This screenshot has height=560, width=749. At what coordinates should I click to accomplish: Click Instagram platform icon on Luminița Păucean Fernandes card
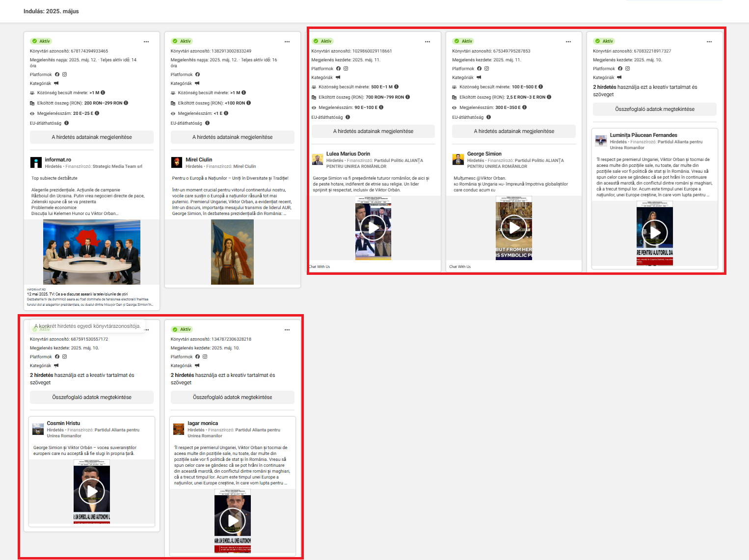(627, 69)
